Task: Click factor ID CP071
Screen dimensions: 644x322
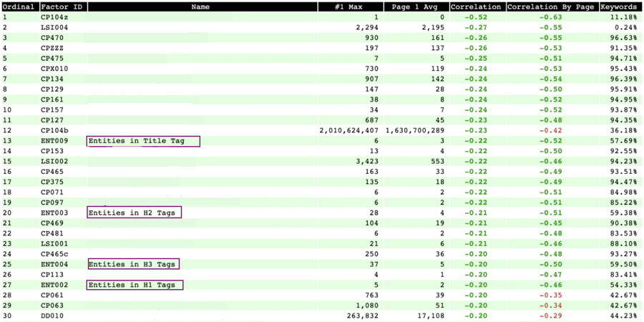Action: point(52,192)
